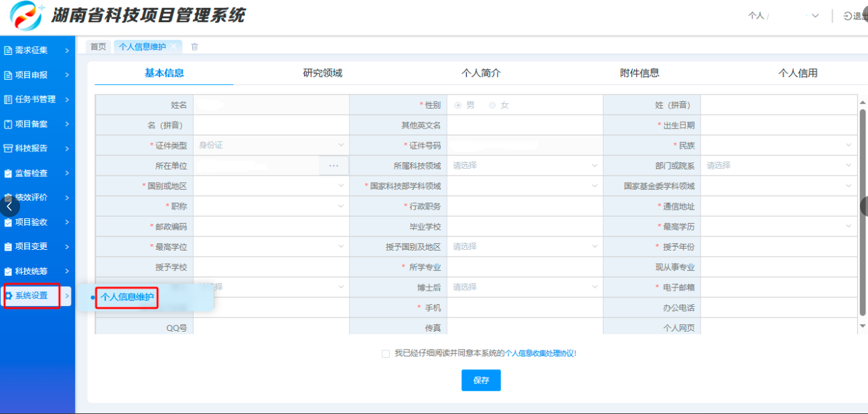
Task: Click the trash icon beside the tabs
Action: click(x=195, y=47)
